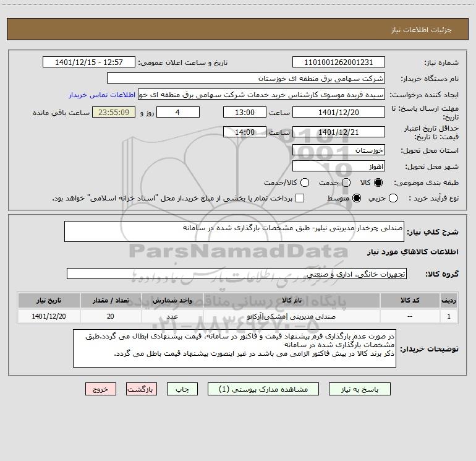Open اطلاعات تماس خریدار link
476x461 pixels.
click(x=102, y=95)
